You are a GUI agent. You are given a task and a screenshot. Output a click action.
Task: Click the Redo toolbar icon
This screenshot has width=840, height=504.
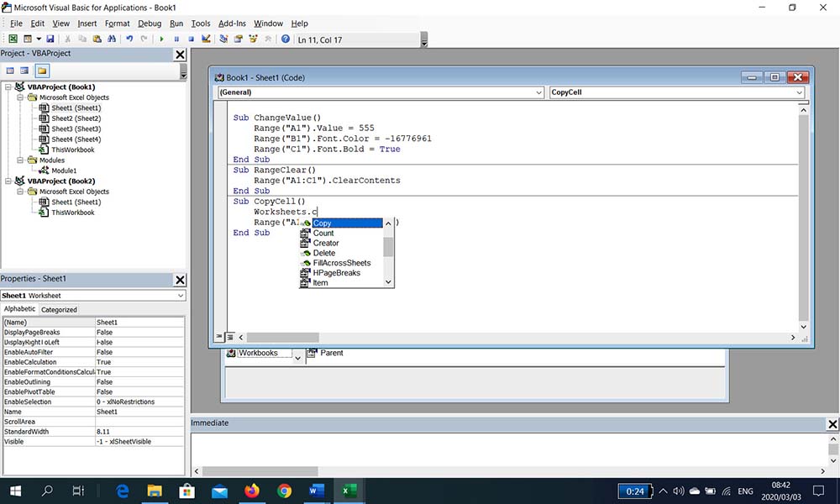tap(144, 39)
